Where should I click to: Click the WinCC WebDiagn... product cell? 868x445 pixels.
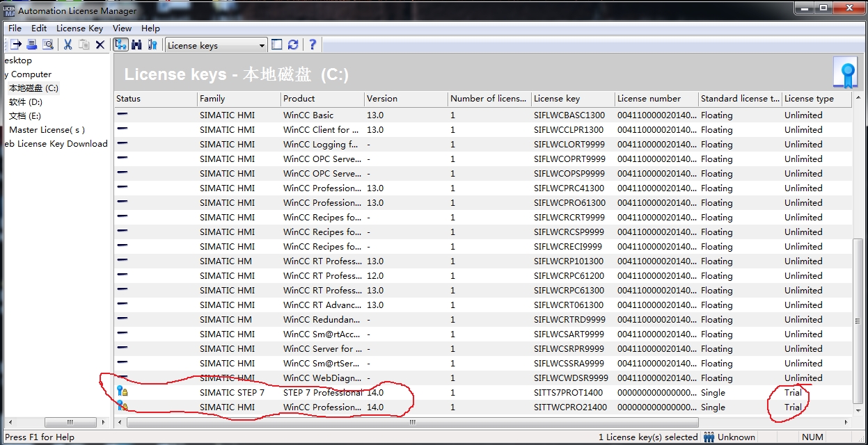322,378
